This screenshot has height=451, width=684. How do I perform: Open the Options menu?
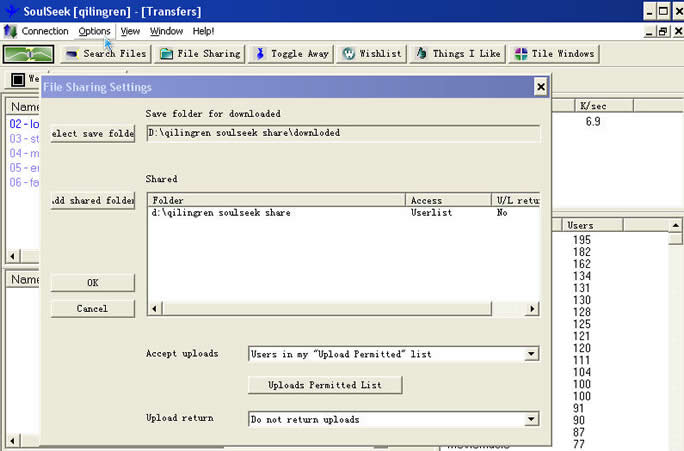pos(94,31)
